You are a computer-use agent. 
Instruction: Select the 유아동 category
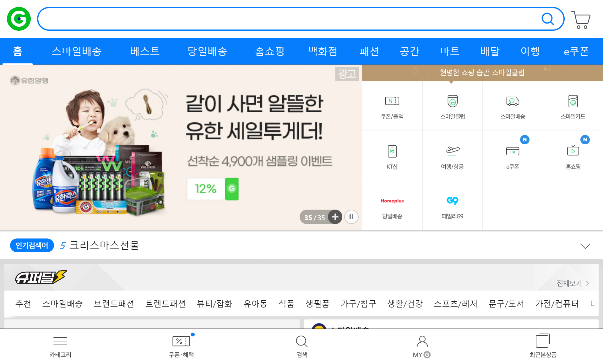point(256,303)
